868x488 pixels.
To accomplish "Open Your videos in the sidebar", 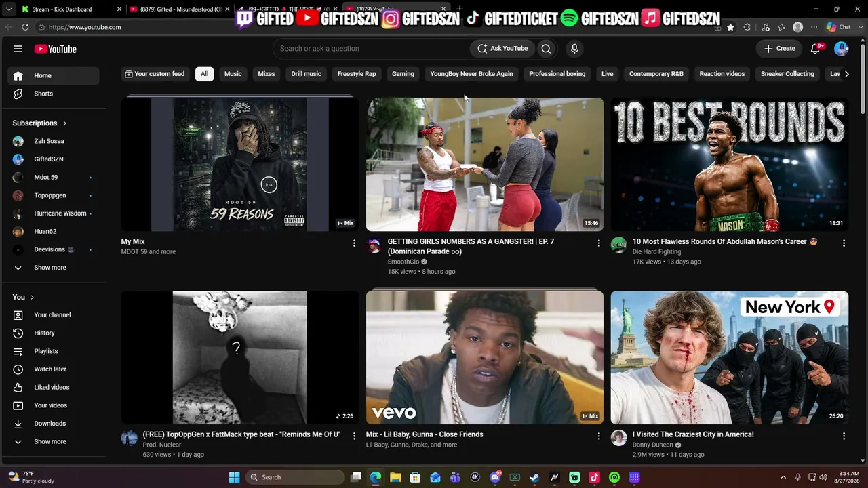I will coord(54,405).
